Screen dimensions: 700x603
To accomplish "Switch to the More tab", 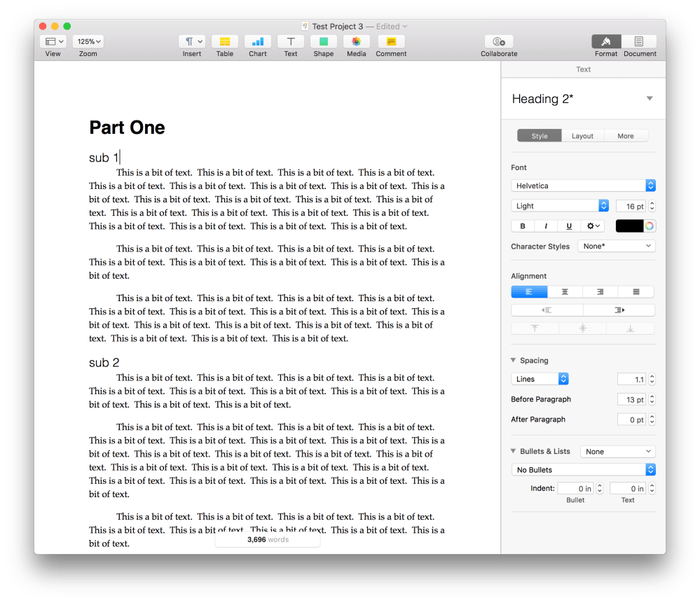I will (626, 135).
